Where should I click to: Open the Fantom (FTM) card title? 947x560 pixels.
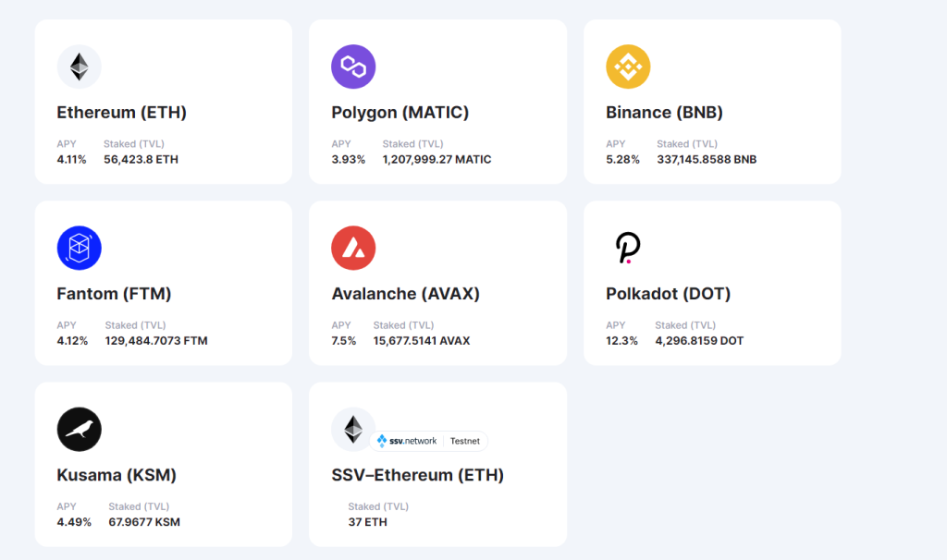point(114,294)
